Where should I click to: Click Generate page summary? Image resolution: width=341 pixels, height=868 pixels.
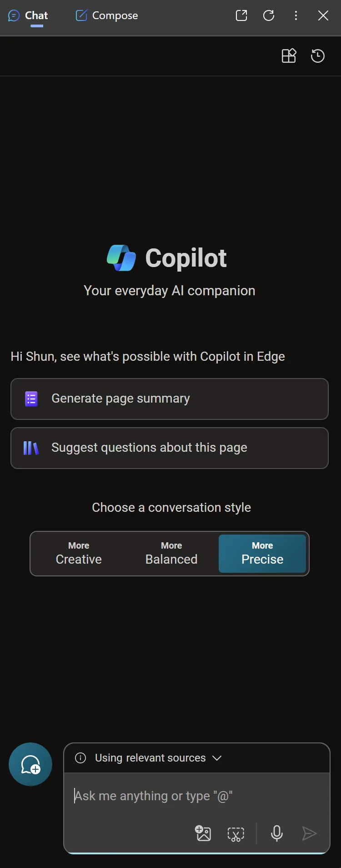pos(170,399)
